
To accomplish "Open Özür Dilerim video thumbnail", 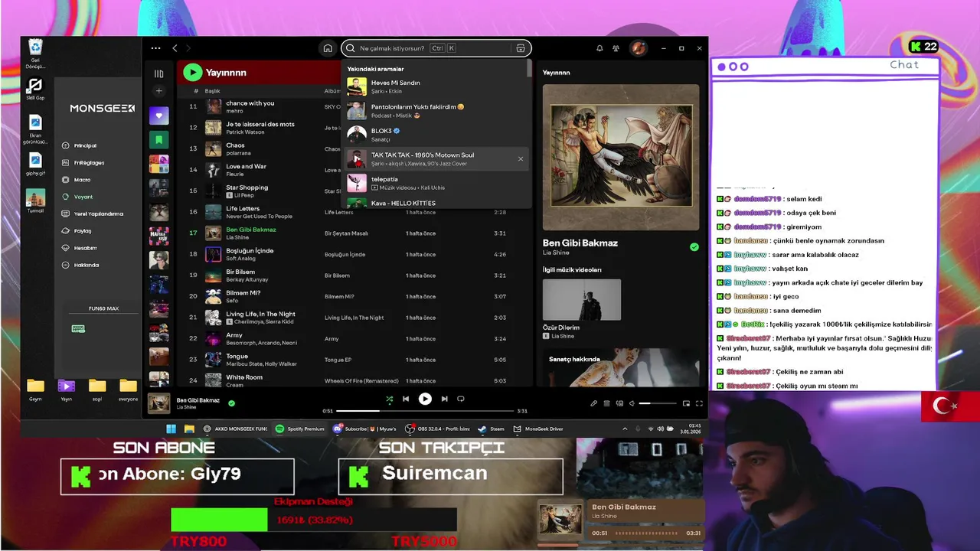I will point(582,299).
